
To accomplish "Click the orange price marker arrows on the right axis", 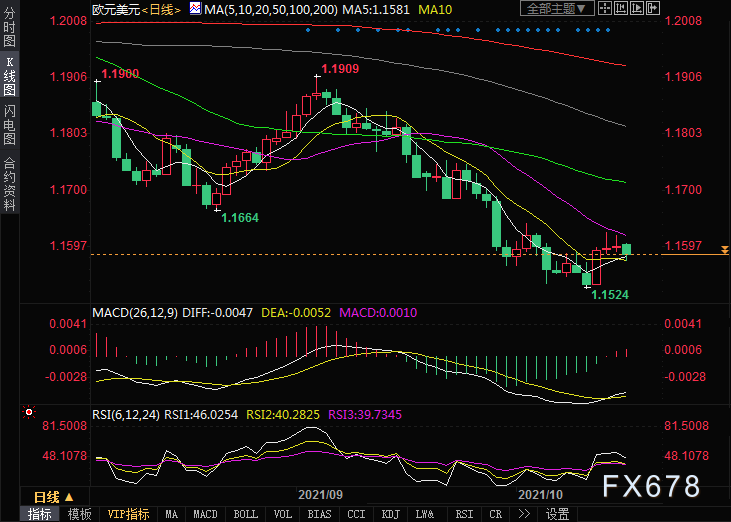I will click(724, 250).
